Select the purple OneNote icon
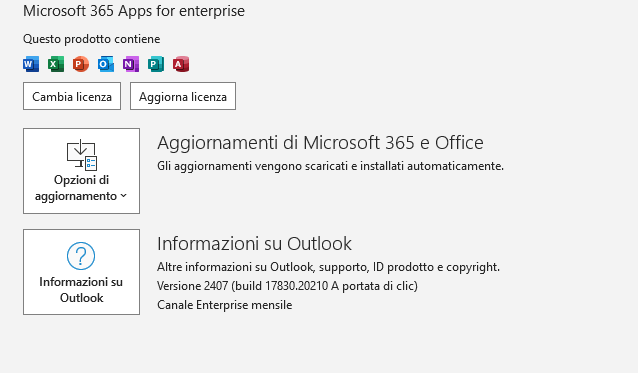This screenshot has height=373, width=638. click(x=131, y=64)
